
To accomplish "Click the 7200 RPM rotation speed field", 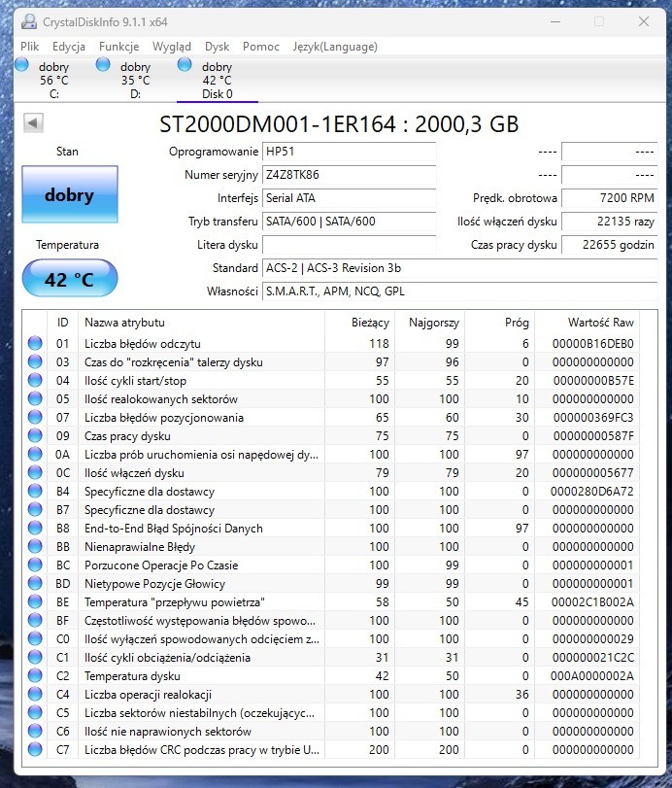I will pyautogui.click(x=609, y=198).
